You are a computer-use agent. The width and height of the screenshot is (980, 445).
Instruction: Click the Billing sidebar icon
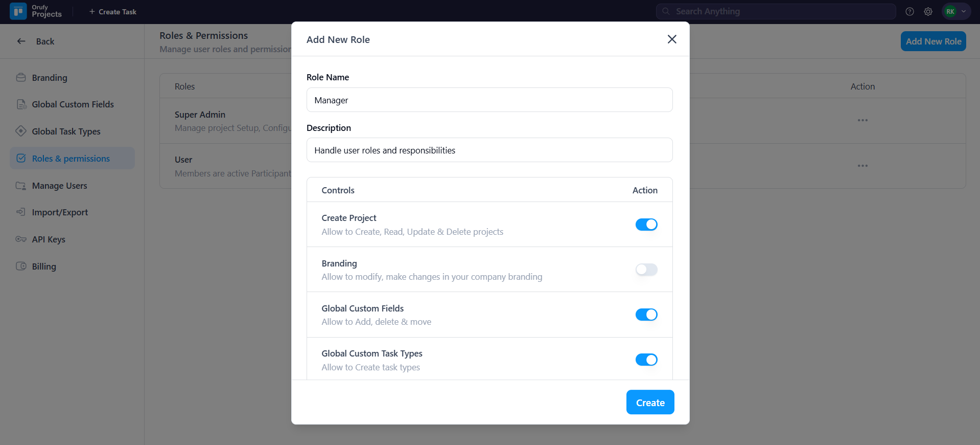click(21, 266)
